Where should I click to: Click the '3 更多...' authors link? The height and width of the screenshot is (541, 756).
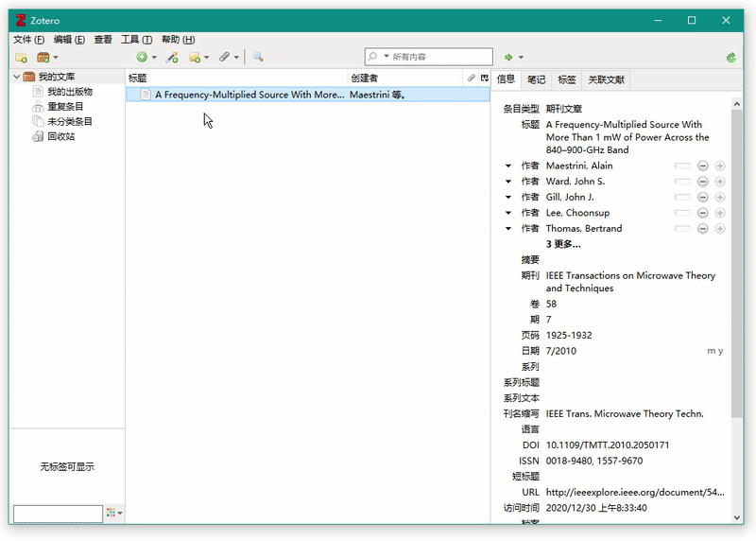point(563,244)
